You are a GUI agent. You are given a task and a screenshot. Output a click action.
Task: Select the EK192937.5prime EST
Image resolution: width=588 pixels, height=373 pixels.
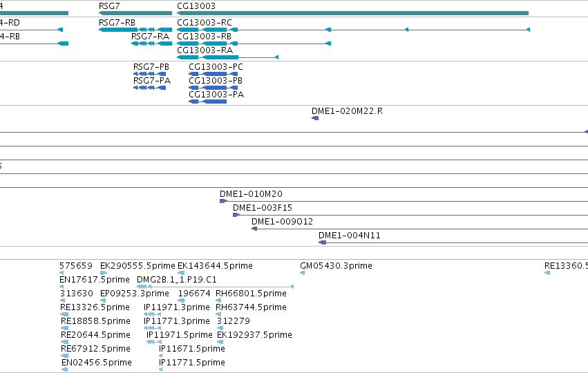coord(220,342)
